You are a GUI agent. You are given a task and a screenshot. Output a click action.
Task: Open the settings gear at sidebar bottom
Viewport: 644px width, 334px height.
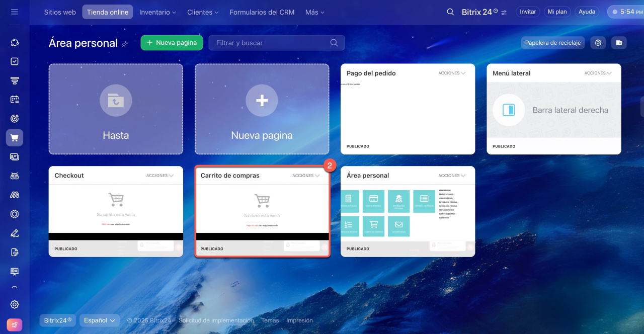click(x=15, y=304)
